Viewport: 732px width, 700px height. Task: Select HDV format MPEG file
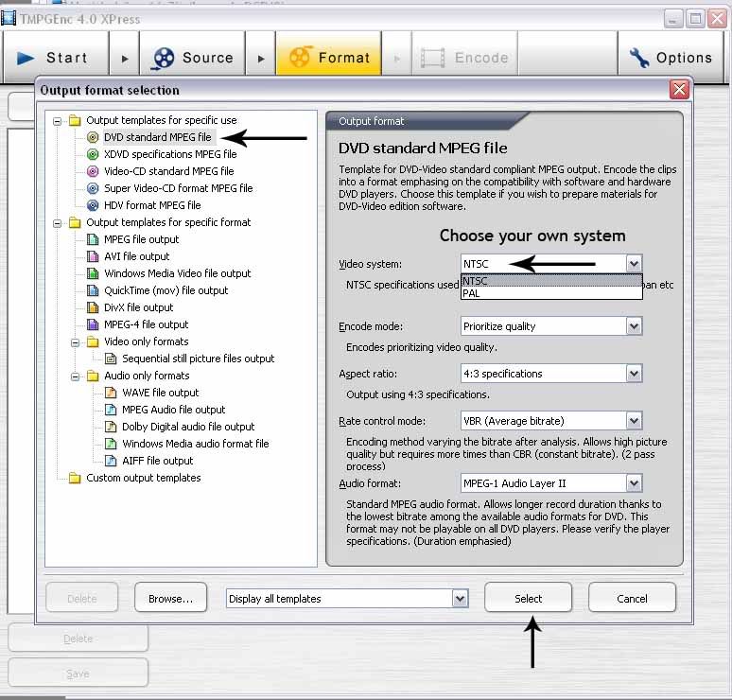coord(152,205)
